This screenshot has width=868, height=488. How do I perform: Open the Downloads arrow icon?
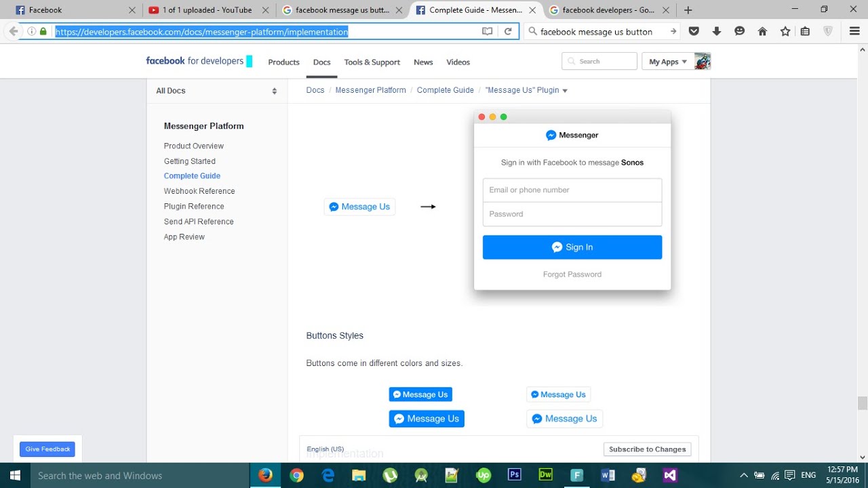pyautogui.click(x=716, y=31)
